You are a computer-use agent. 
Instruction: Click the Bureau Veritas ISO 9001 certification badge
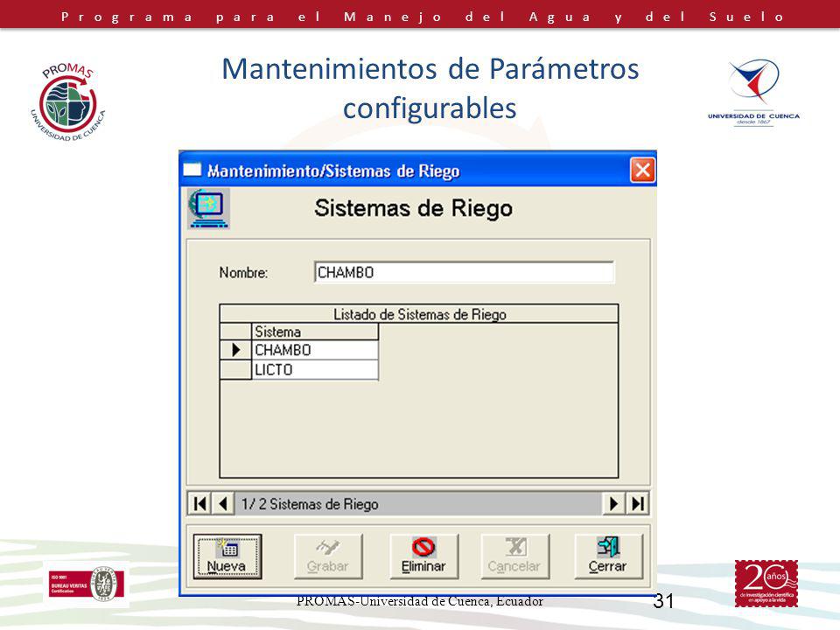[87, 584]
